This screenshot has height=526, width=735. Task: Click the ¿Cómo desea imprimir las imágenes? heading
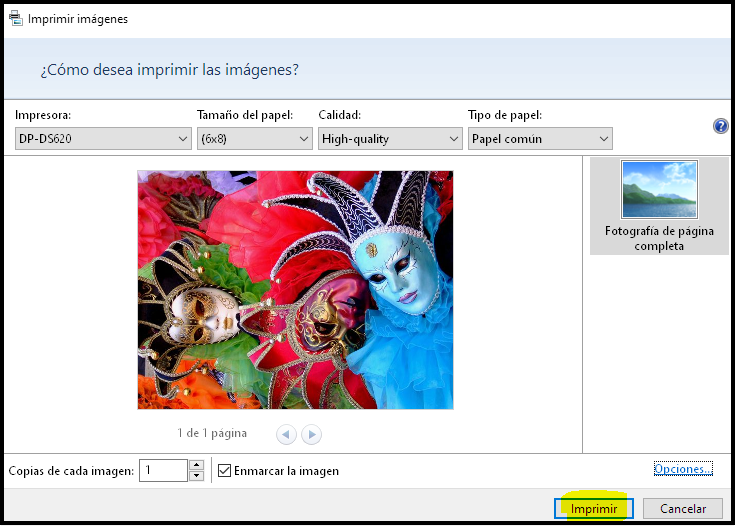coord(169,70)
